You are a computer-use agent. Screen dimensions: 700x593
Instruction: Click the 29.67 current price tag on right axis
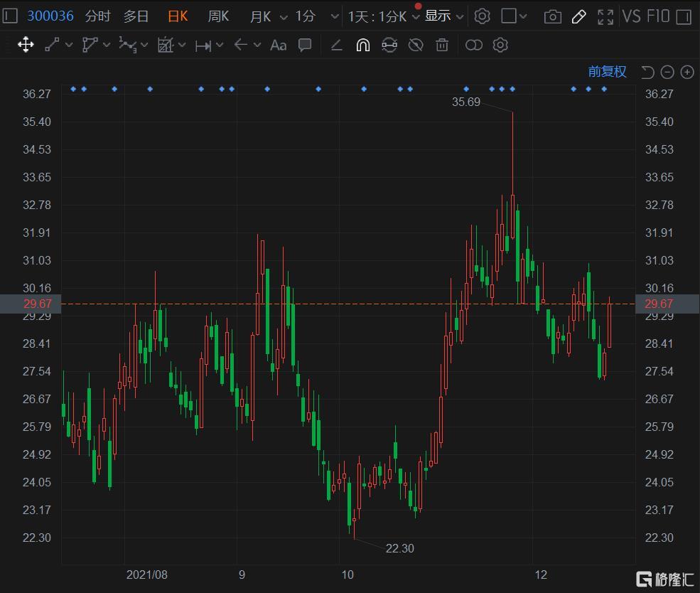(x=667, y=304)
